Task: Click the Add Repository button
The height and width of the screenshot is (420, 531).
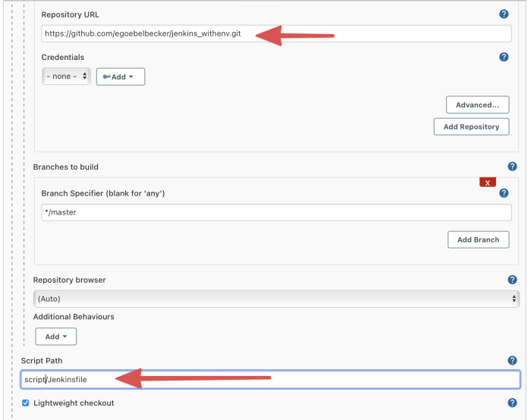Action: pos(471,127)
